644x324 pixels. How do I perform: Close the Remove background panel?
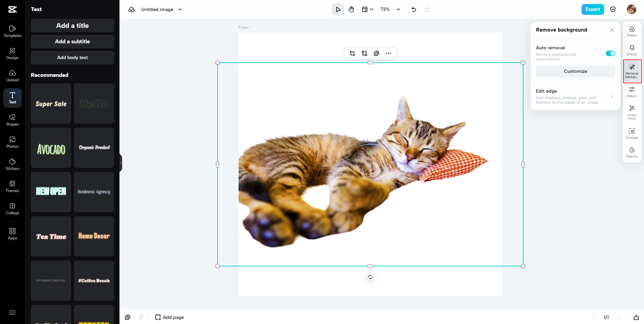(612, 30)
